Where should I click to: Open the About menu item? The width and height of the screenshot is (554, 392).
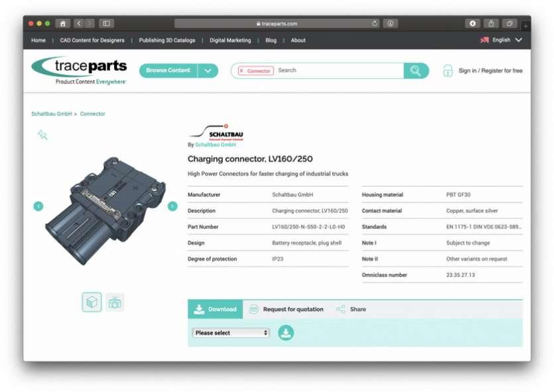tap(298, 40)
